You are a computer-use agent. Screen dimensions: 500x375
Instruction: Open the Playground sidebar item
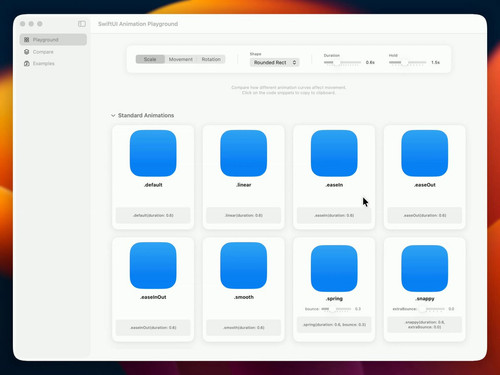pos(53,40)
